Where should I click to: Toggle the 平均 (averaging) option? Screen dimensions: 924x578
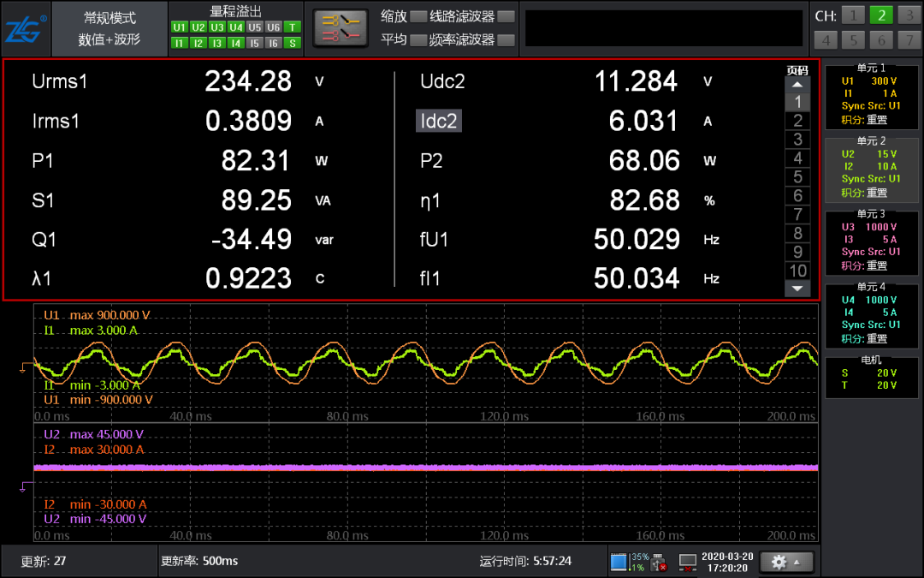[x=418, y=39]
